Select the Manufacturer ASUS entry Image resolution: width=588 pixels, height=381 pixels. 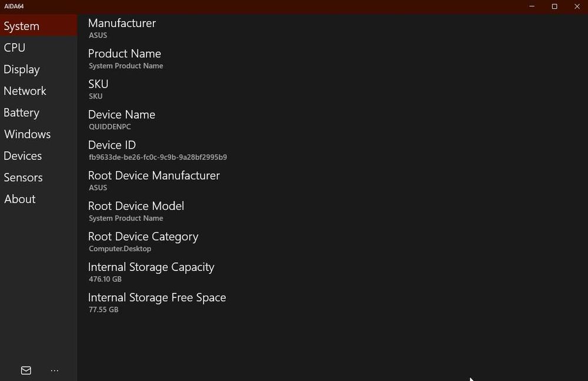(122, 28)
